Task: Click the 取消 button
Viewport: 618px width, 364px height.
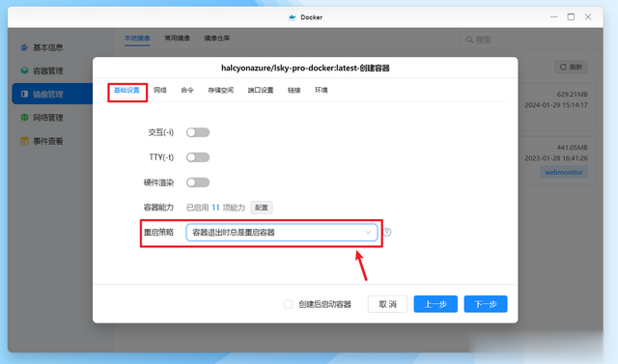Action: click(x=387, y=304)
